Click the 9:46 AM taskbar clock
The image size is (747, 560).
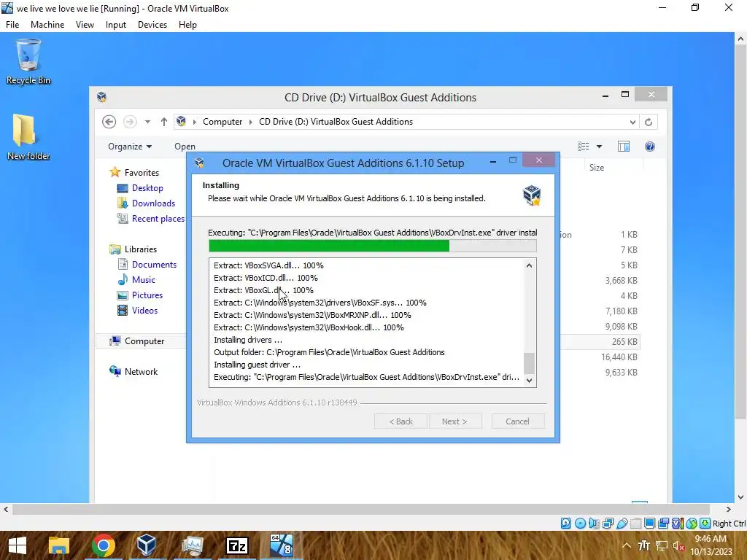coord(711,539)
